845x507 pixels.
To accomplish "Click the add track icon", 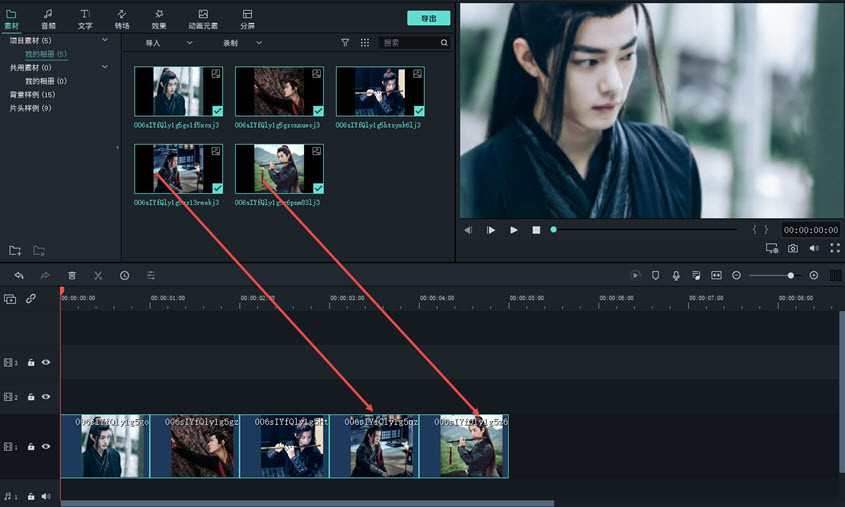I will [10, 298].
